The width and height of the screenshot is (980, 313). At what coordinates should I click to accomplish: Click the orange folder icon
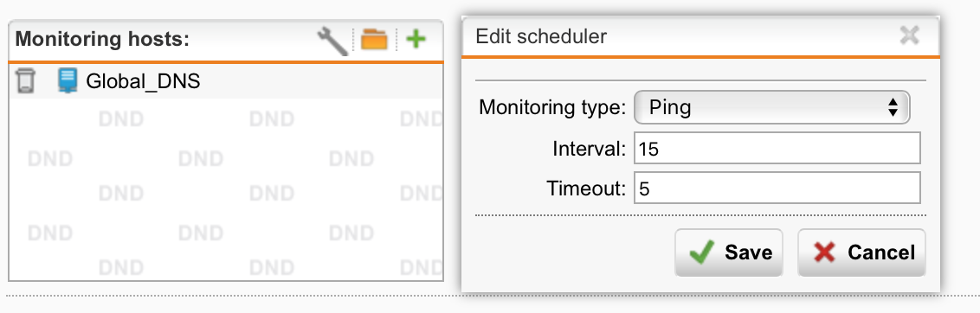coord(374,40)
